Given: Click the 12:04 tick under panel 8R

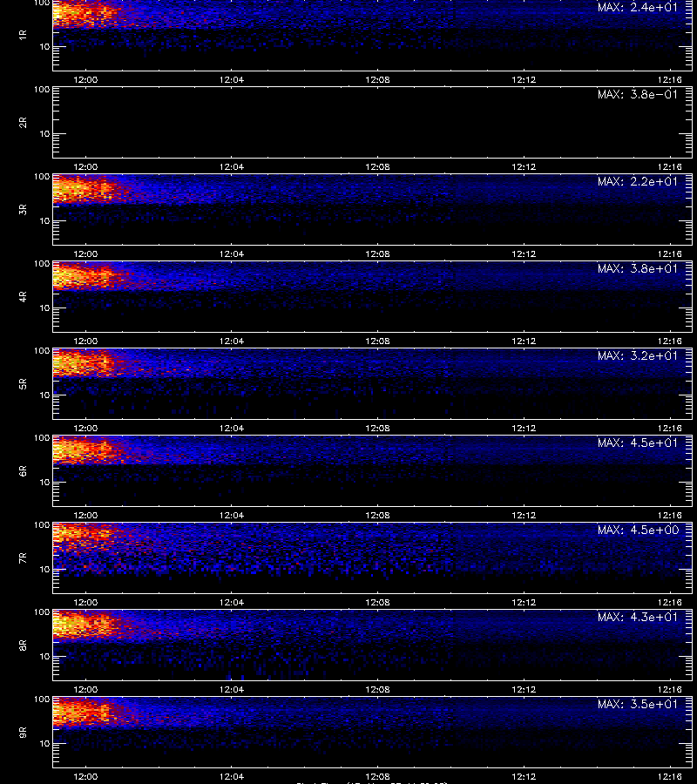Looking at the screenshot, I should click(x=232, y=690).
